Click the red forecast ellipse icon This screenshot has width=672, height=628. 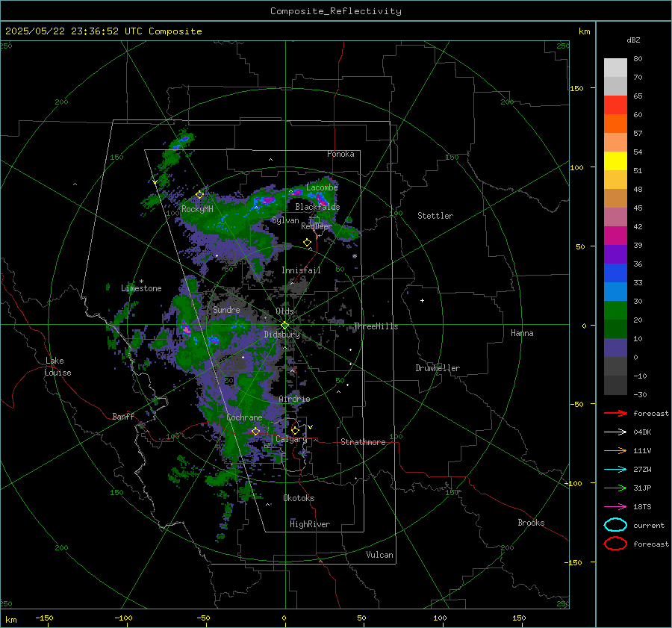coord(615,544)
